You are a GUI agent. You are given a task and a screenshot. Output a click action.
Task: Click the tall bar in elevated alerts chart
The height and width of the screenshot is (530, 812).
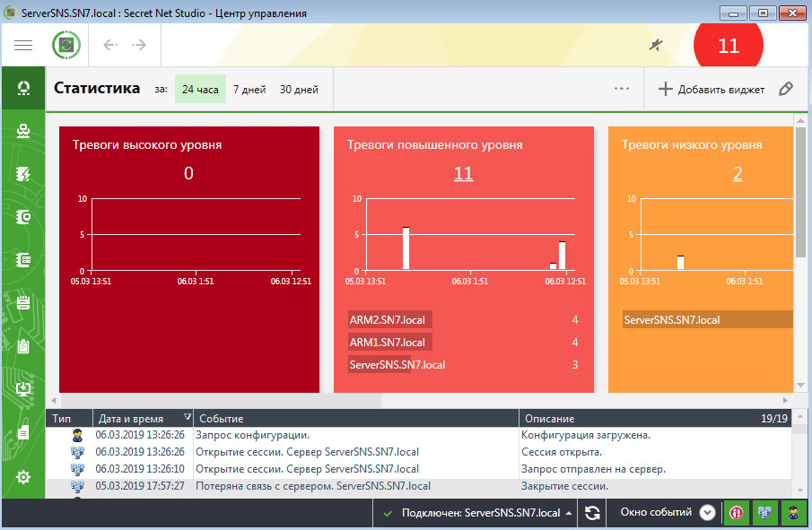coord(406,248)
